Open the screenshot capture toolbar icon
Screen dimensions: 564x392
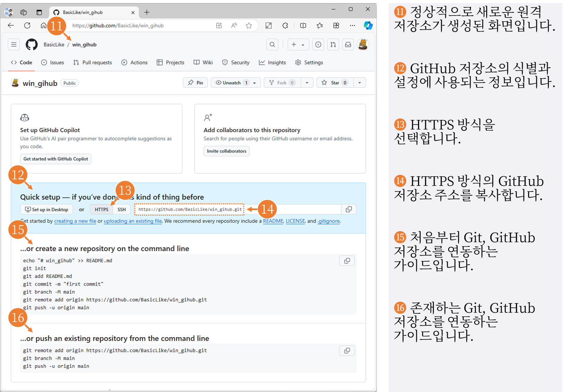point(269,25)
